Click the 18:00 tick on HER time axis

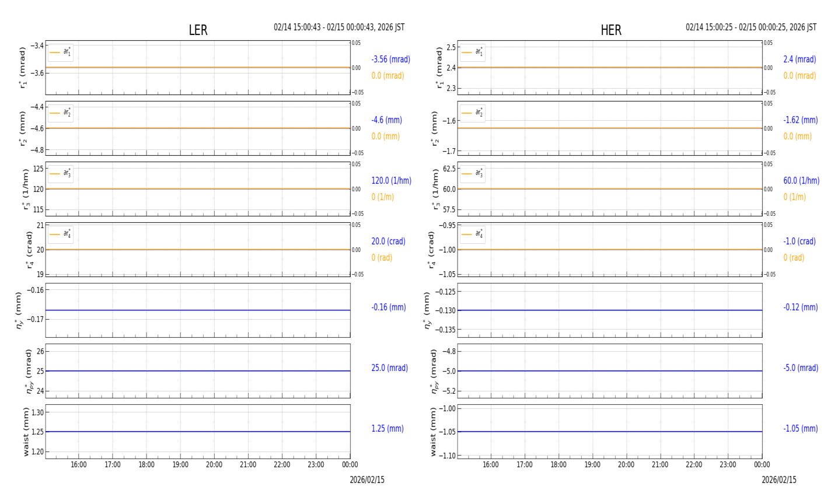(558, 465)
